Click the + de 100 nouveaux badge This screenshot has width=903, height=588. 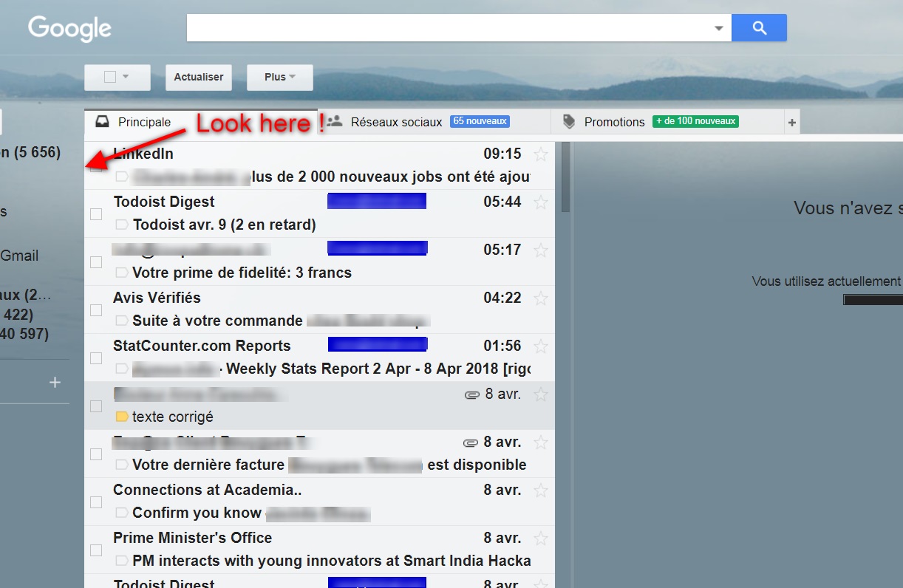click(x=695, y=121)
